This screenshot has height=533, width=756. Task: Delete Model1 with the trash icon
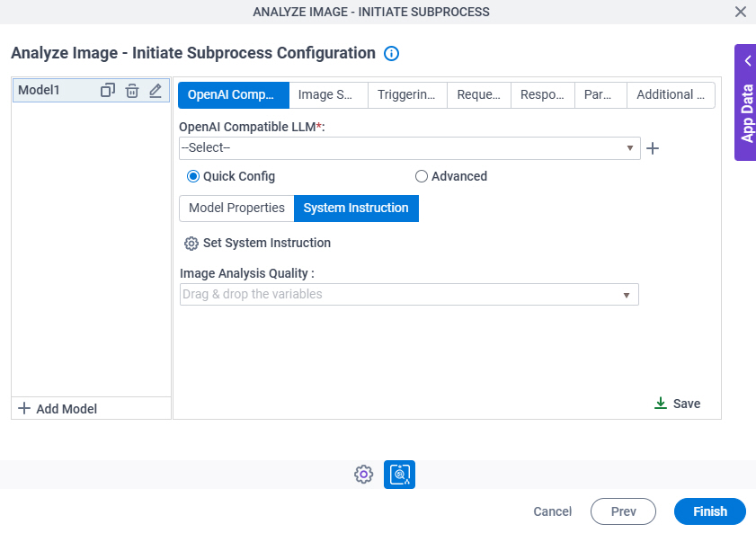click(132, 90)
